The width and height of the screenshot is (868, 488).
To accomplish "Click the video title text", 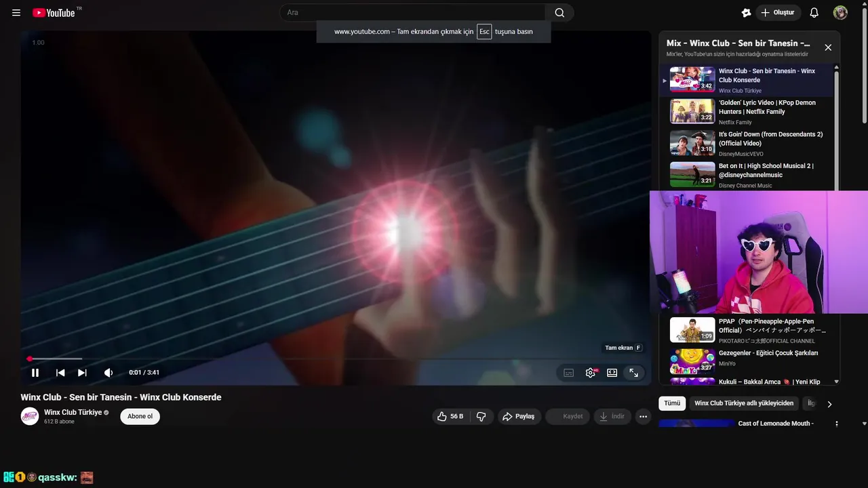I will [x=121, y=397].
